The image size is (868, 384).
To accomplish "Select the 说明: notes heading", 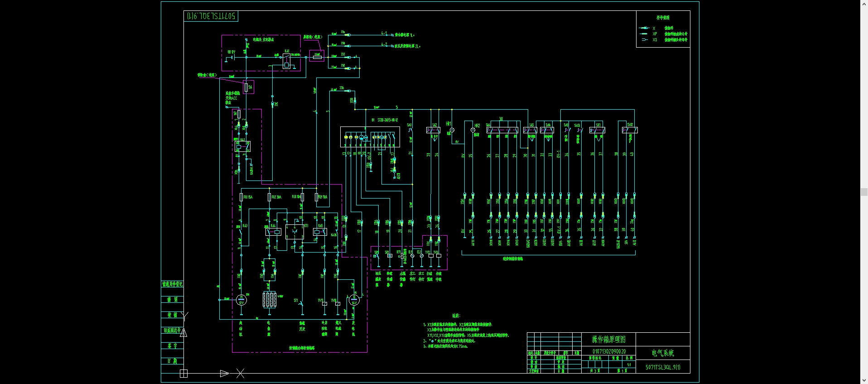I will coord(456,316).
